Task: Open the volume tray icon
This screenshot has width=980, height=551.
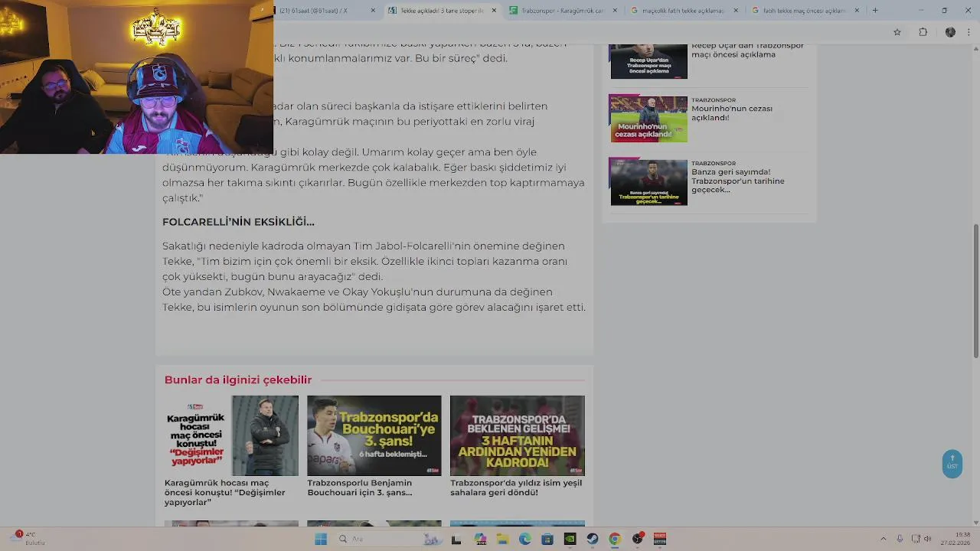Action: pos(927,539)
